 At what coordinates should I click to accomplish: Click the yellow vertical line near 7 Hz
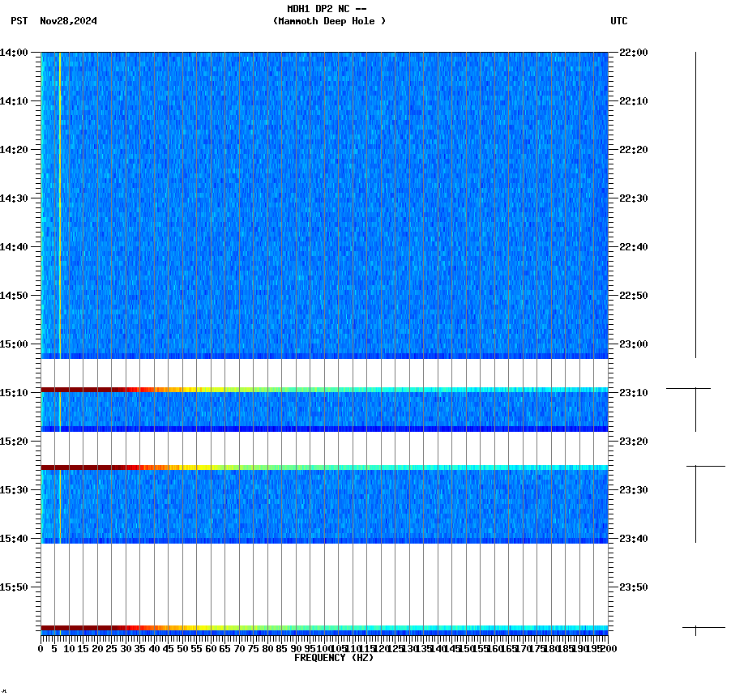click(60, 203)
